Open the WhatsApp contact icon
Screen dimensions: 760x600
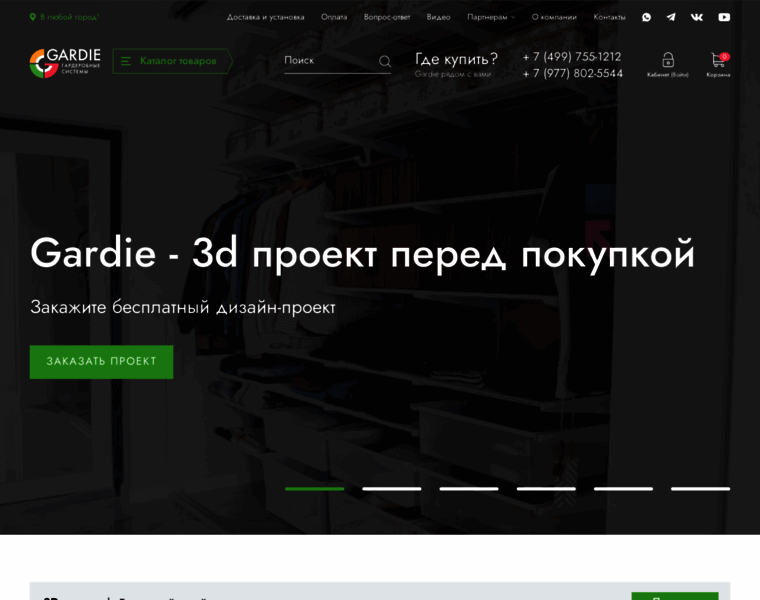click(646, 17)
